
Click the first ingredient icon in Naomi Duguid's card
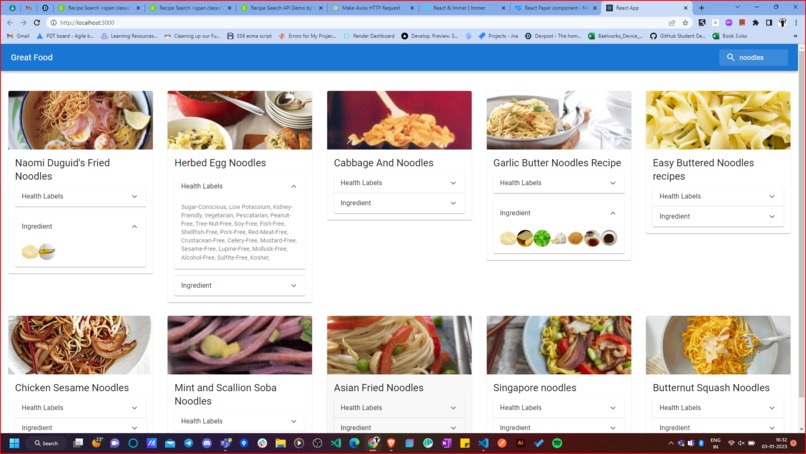30,251
